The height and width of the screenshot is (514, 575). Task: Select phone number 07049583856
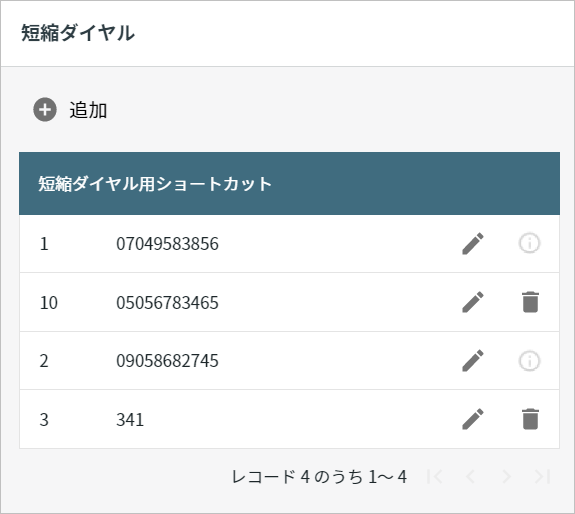point(167,244)
